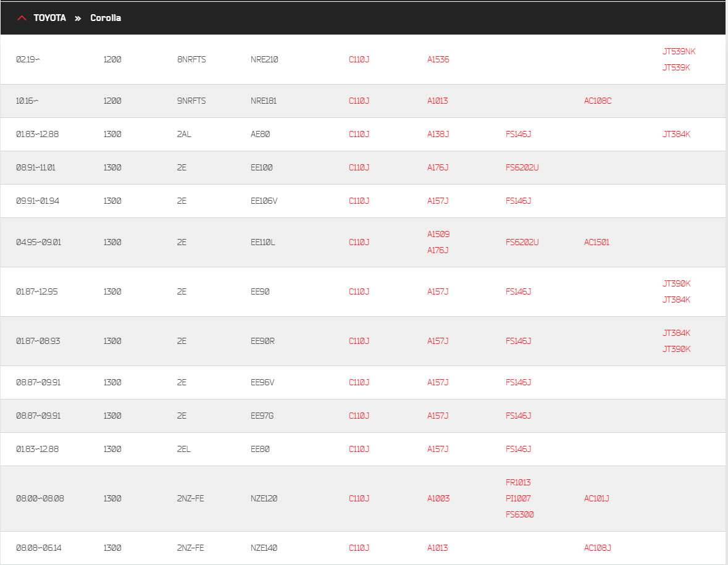
Task: Open FS6202U link in EE100 row
Action: pyautogui.click(x=522, y=167)
